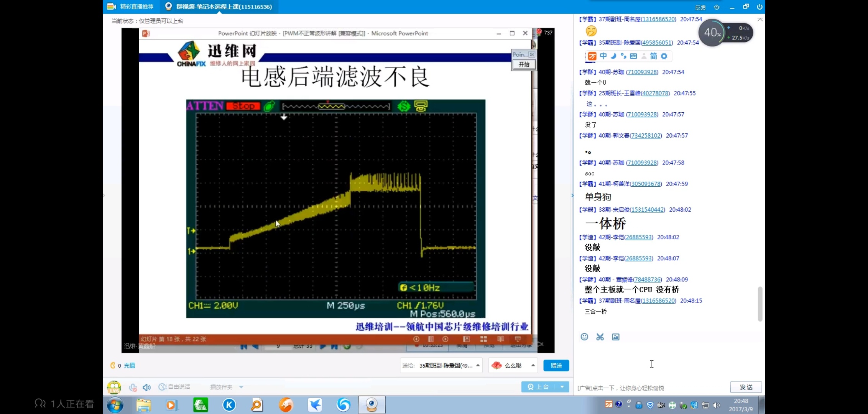Open the 上台 button dropdown arrow
Screen dimensions: 868x414
562,387
